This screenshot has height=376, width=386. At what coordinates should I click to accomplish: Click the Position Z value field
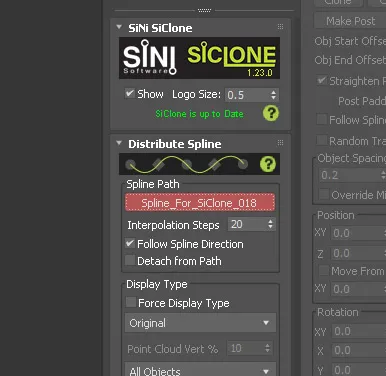click(x=358, y=253)
